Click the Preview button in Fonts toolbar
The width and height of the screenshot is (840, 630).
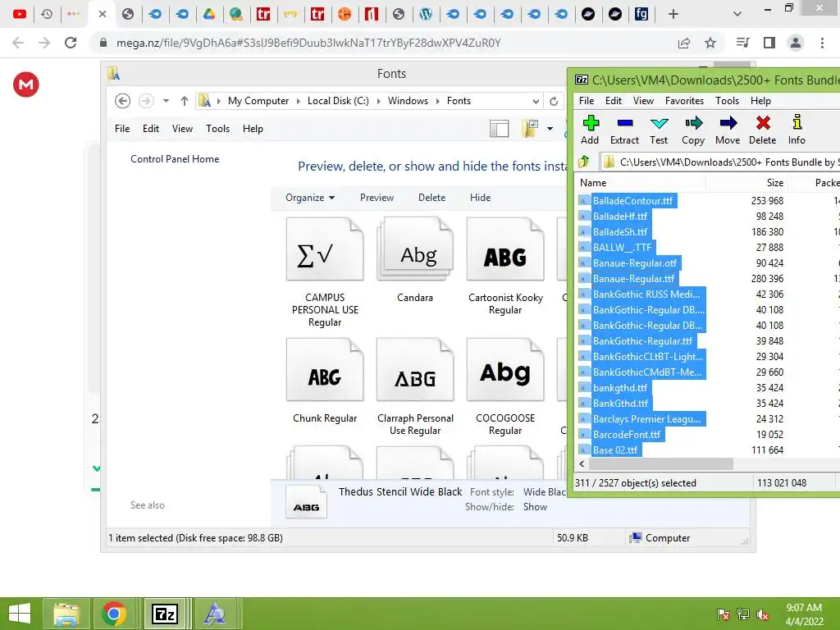click(377, 198)
